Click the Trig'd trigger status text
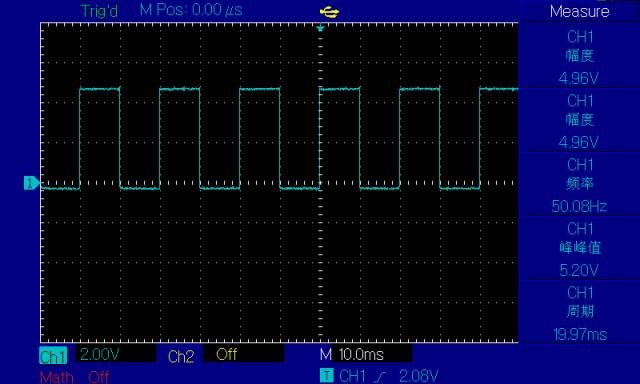640x384 pixels. tap(99, 11)
